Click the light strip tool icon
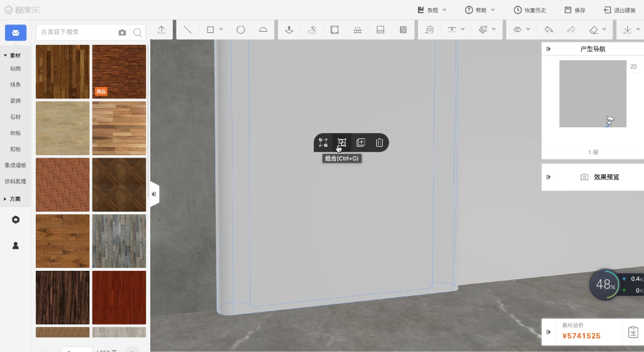 click(358, 30)
